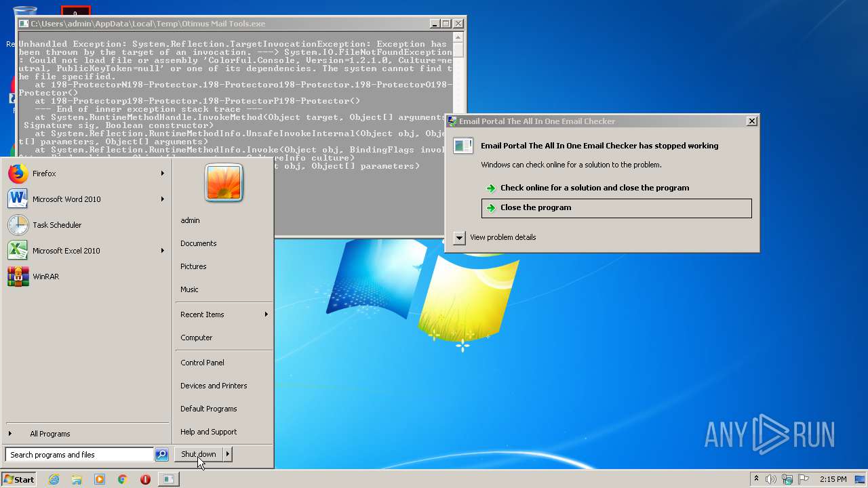This screenshot has width=868, height=488.
Task: Open Chrome from the taskbar
Action: (122, 479)
